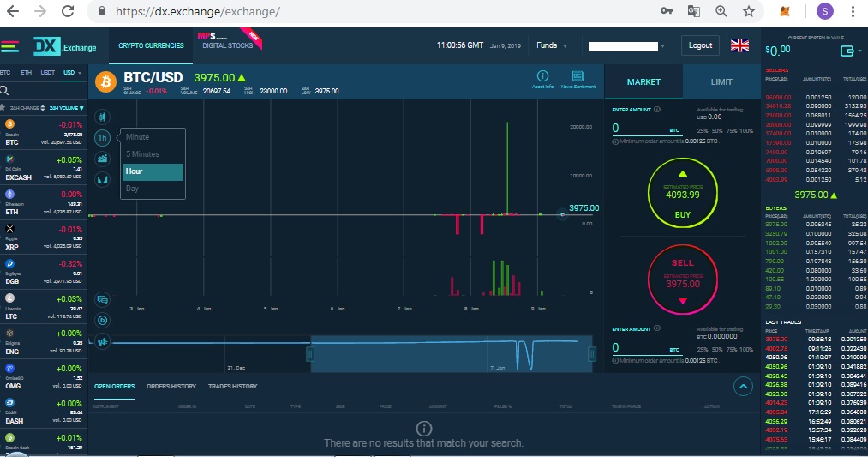Open the OPEN ORDERS tab
The height and width of the screenshot is (457, 868).
[114, 386]
